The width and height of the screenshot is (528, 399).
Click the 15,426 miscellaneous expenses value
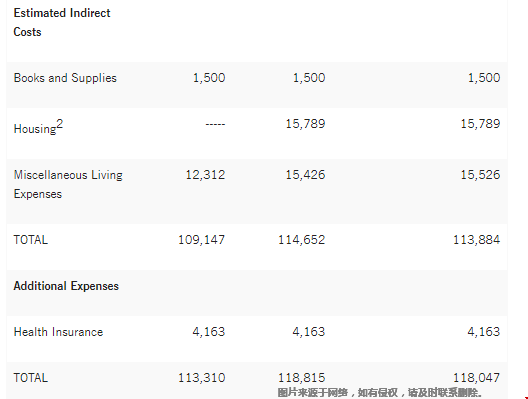pos(305,175)
